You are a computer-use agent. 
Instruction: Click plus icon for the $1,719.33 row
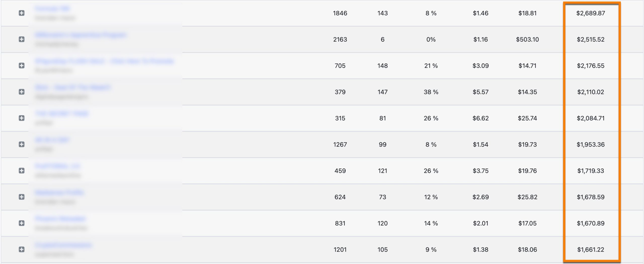(x=22, y=171)
